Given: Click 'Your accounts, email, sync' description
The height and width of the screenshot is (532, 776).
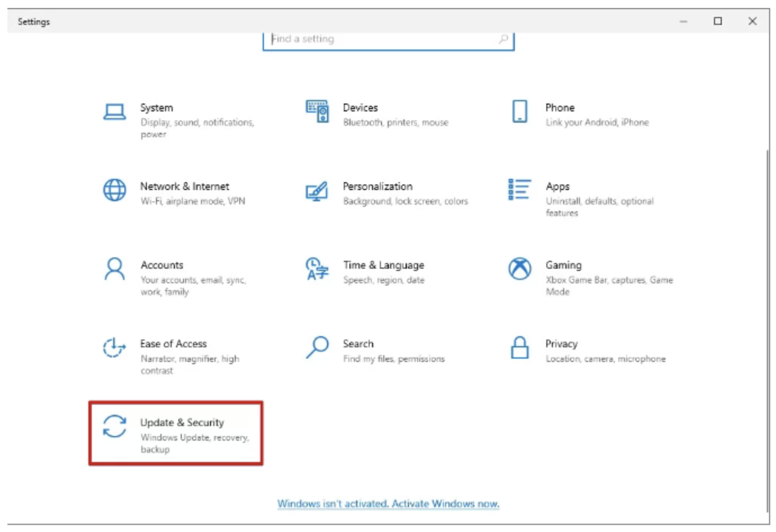Looking at the screenshot, I should (x=194, y=286).
